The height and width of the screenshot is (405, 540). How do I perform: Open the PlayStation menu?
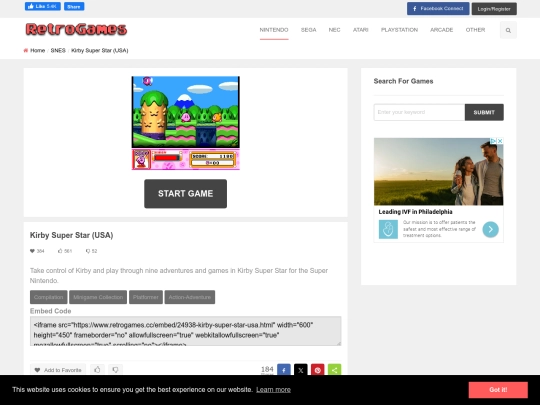point(399,30)
